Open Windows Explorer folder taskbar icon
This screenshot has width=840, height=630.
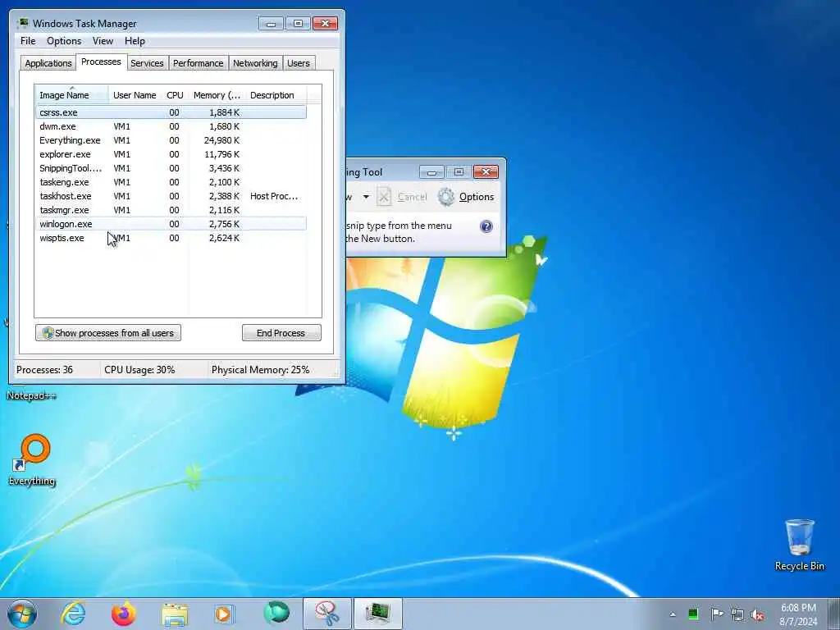tap(175, 614)
